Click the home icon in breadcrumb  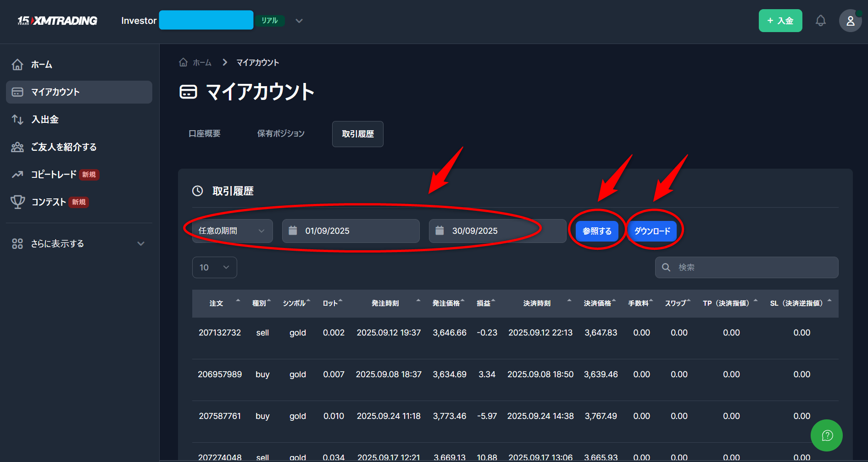[183, 62]
